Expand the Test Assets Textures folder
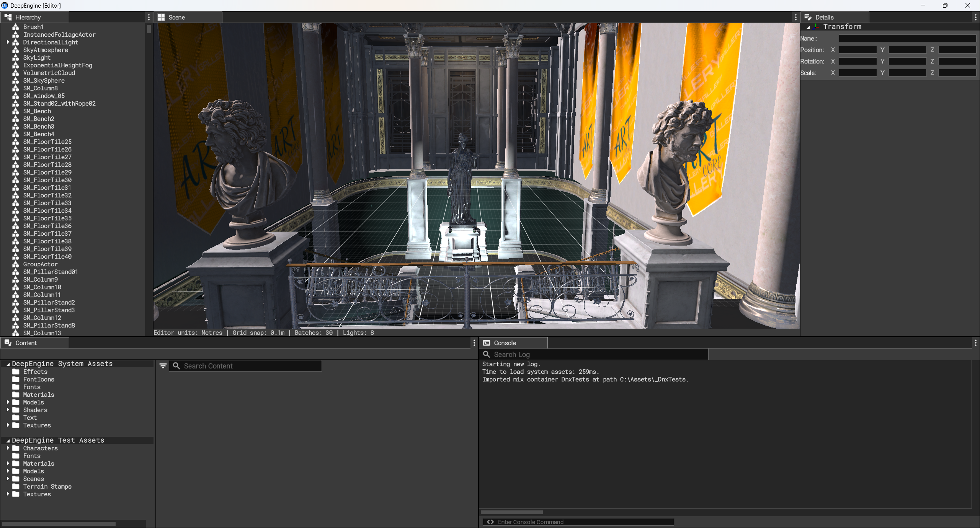The width and height of the screenshot is (980, 528). tap(8, 494)
